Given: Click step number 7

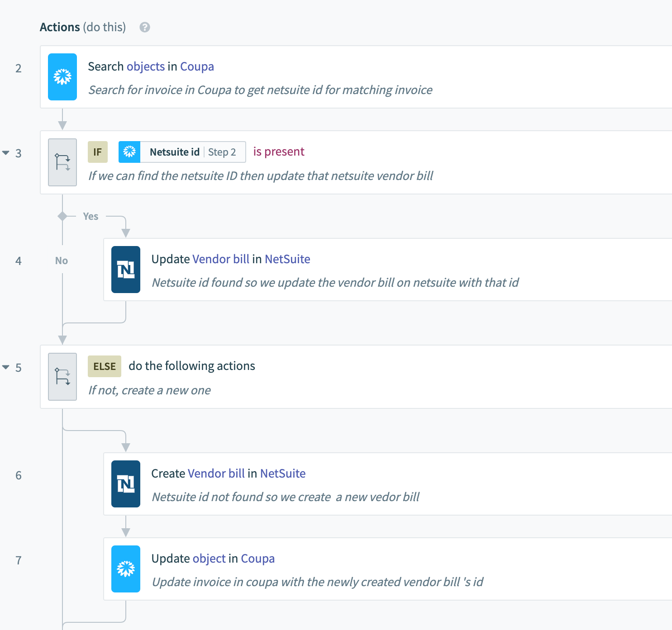Looking at the screenshot, I should (19, 560).
